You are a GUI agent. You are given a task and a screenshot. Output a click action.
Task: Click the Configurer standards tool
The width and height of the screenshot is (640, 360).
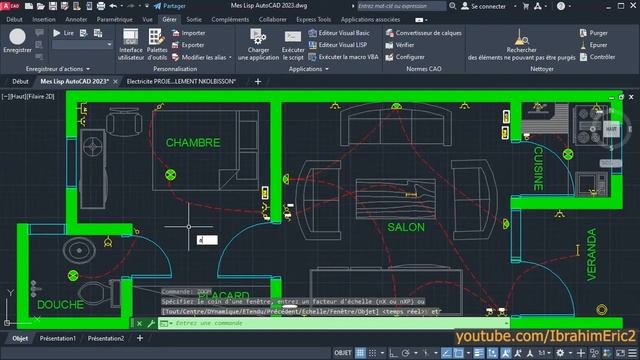tap(405, 57)
